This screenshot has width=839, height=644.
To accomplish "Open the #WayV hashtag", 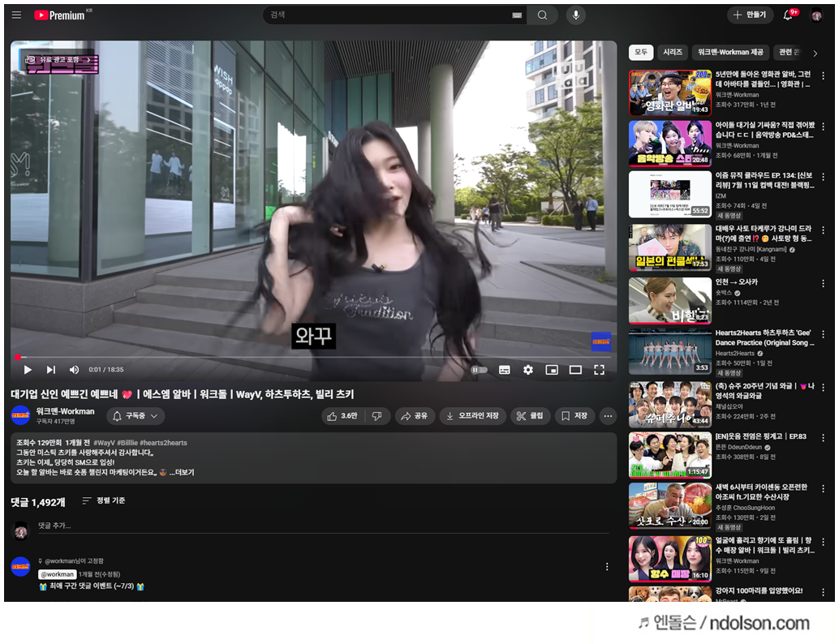I will coord(104,443).
